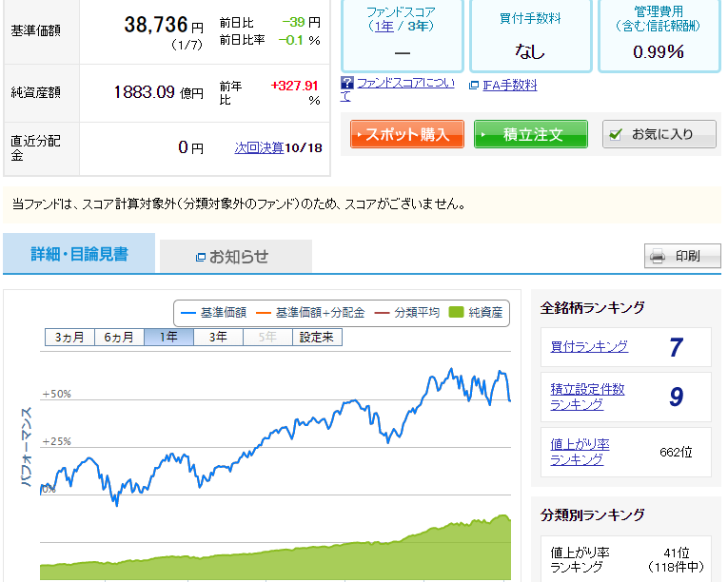
Task: Open the 買付ランキング link
Action: (x=589, y=346)
